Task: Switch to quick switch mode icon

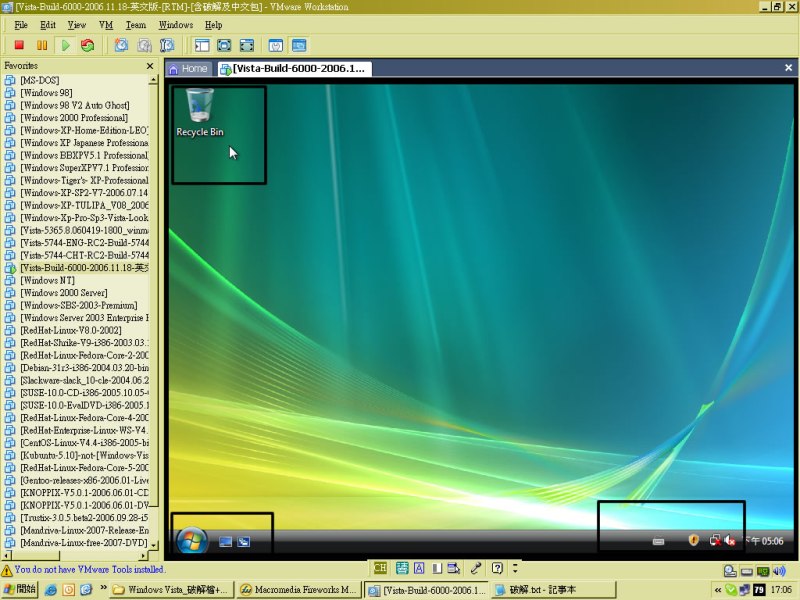Action: tap(224, 45)
